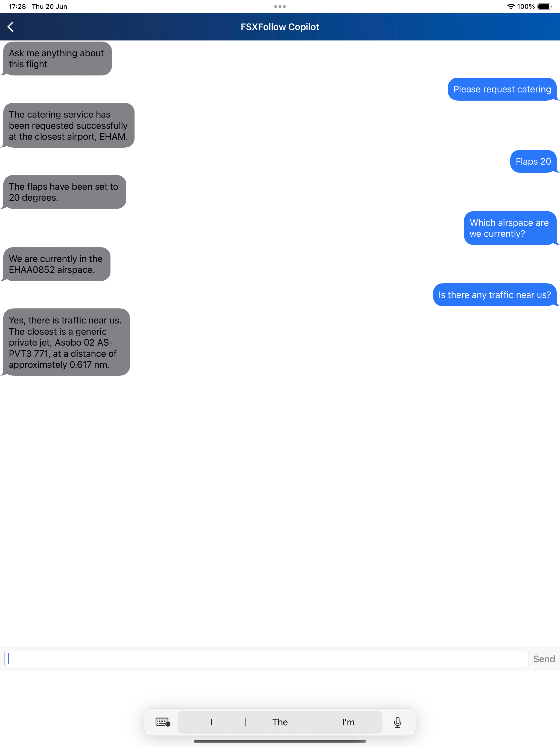Tap the 'Which airspace are we currently?' bubble
The width and height of the screenshot is (560, 747).
click(x=508, y=228)
